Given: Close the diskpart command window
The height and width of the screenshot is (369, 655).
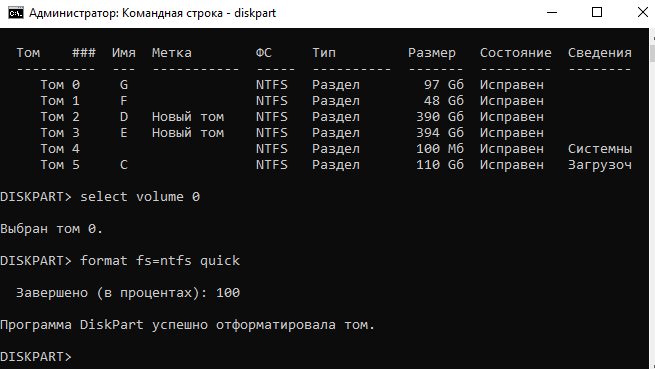Looking at the screenshot, I should pyautogui.click(x=643, y=13).
